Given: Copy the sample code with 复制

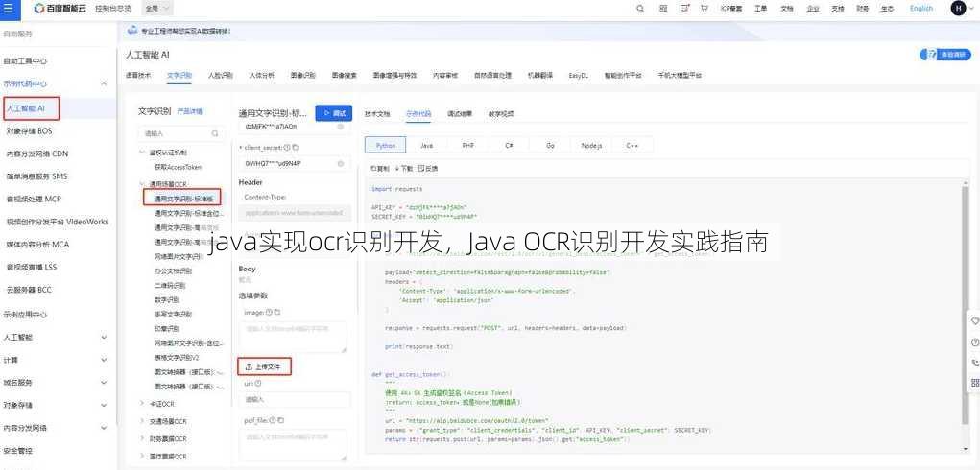Looking at the screenshot, I should point(380,169).
